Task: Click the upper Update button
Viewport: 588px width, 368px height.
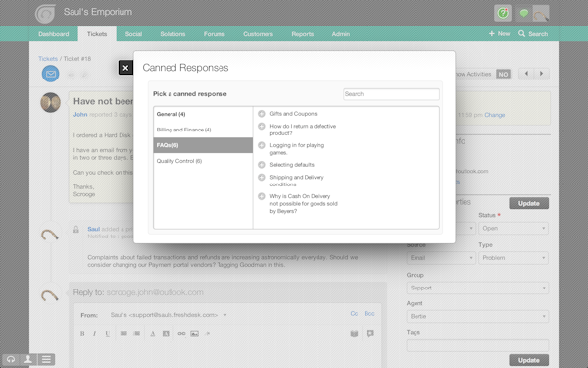Action: pos(529,203)
